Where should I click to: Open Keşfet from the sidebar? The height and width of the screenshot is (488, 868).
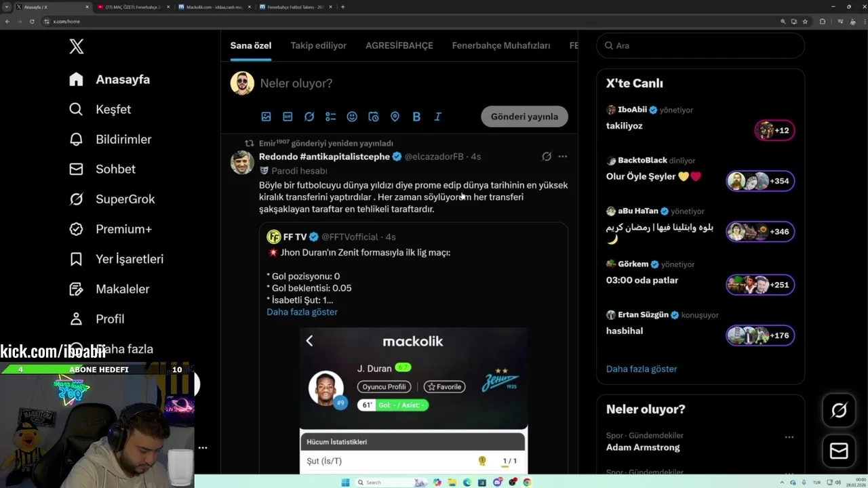coord(100,109)
